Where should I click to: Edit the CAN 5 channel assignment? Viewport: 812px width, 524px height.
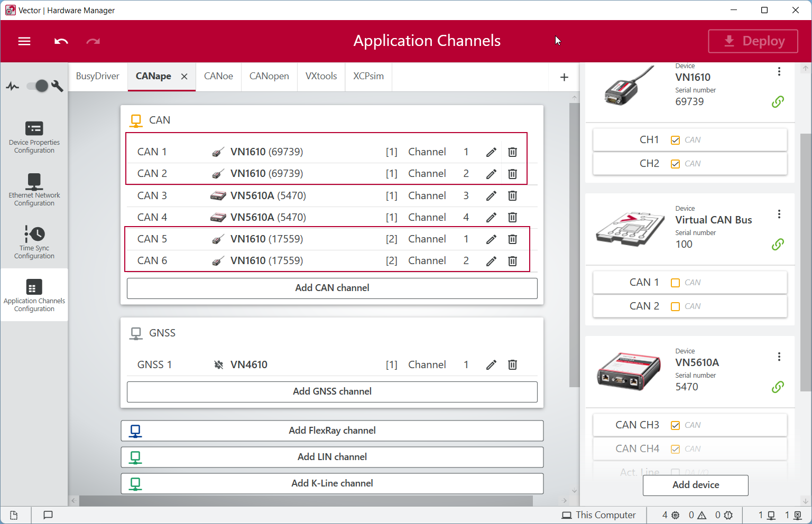tap(491, 239)
